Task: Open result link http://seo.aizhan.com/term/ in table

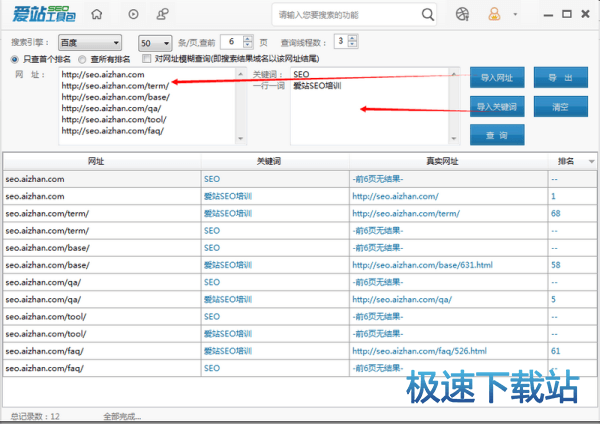Action: [406, 214]
